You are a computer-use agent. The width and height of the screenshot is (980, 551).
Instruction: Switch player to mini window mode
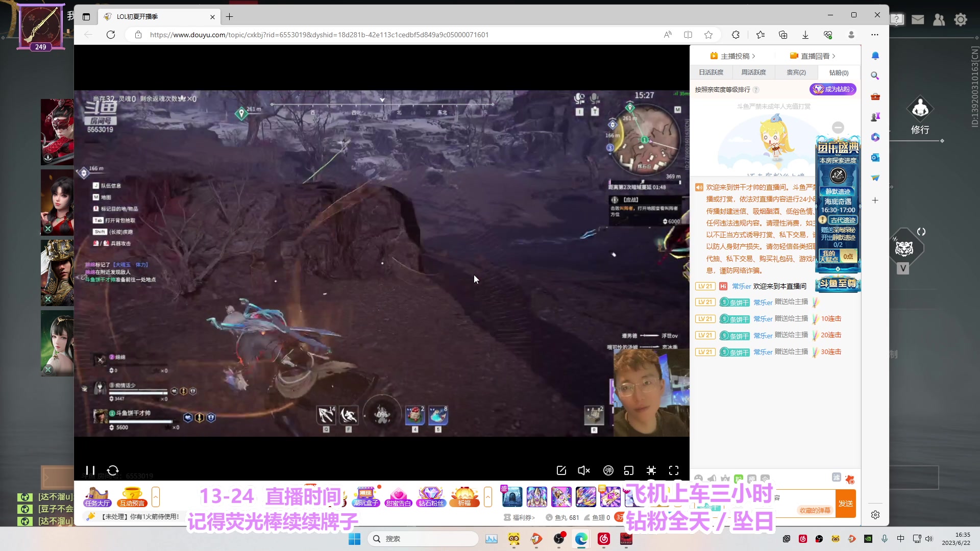(629, 470)
